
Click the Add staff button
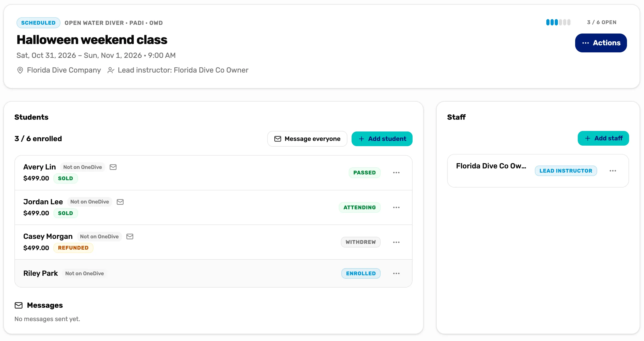603,138
